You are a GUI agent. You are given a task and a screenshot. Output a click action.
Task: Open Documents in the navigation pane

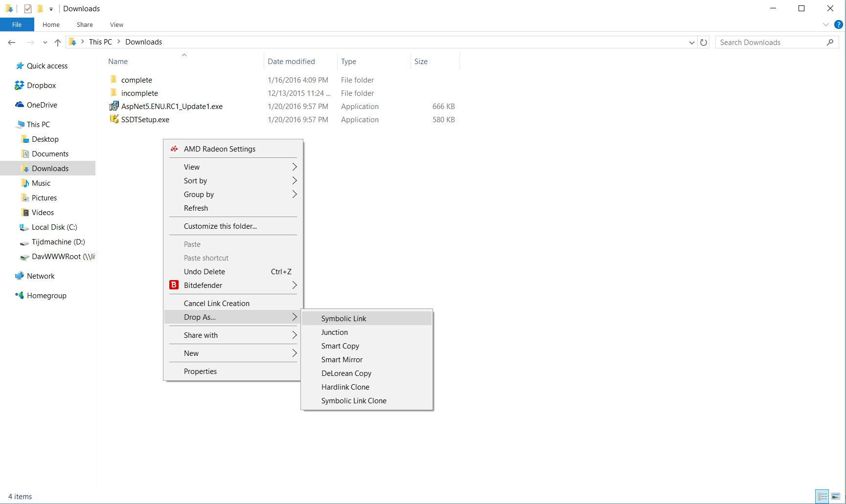click(x=50, y=154)
